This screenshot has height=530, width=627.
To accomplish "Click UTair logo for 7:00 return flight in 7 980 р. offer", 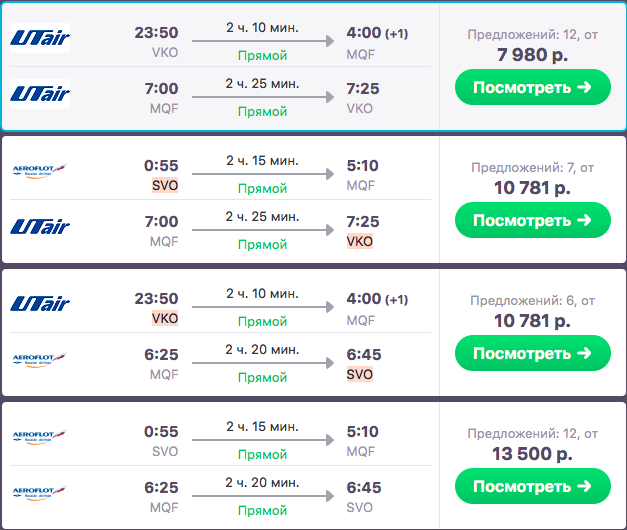I will coord(40,94).
